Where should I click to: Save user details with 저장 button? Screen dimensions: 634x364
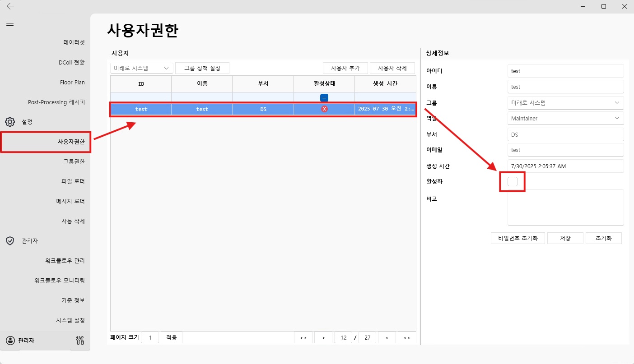pos(565,238)
